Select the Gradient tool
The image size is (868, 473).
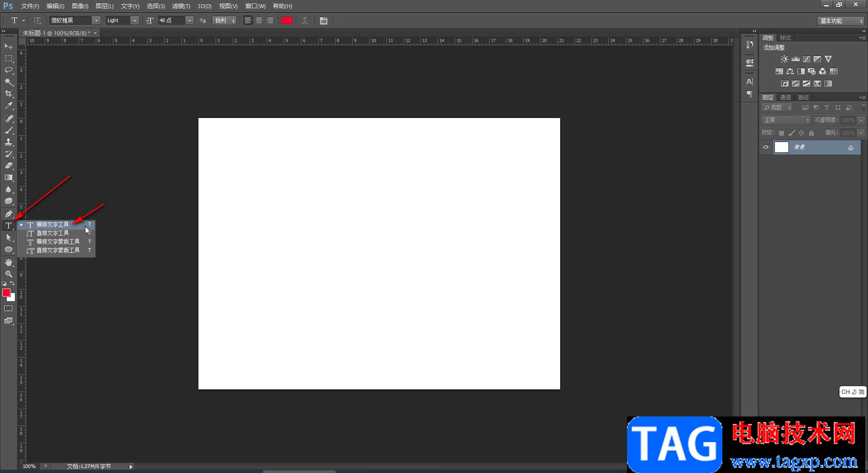[9, 177]
